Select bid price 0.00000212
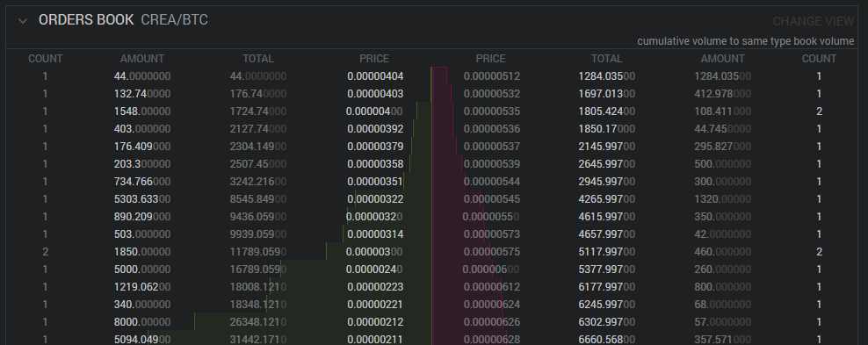868x345 pixels. [375, 322]
